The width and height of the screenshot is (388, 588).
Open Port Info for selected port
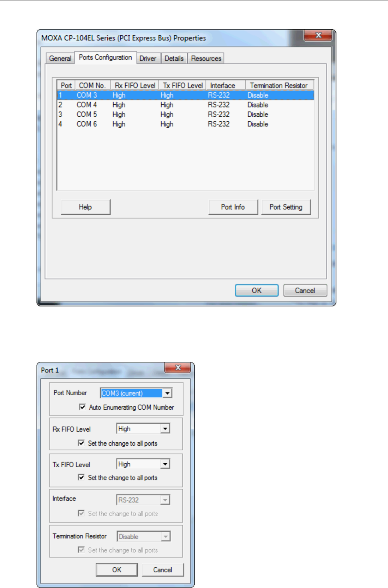coord(233,207)
